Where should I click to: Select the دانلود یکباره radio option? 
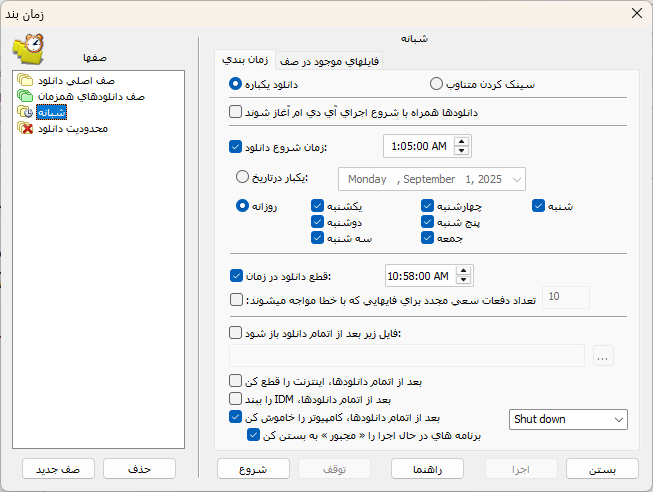235,84
